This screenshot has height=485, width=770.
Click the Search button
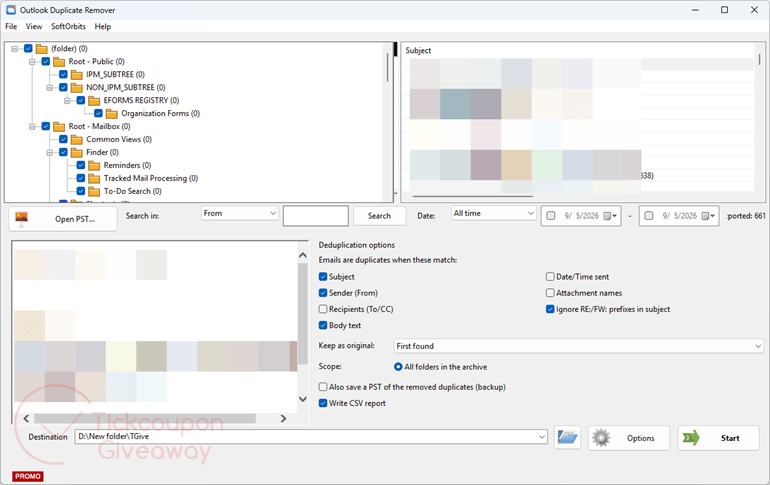[x=380, y=216]
